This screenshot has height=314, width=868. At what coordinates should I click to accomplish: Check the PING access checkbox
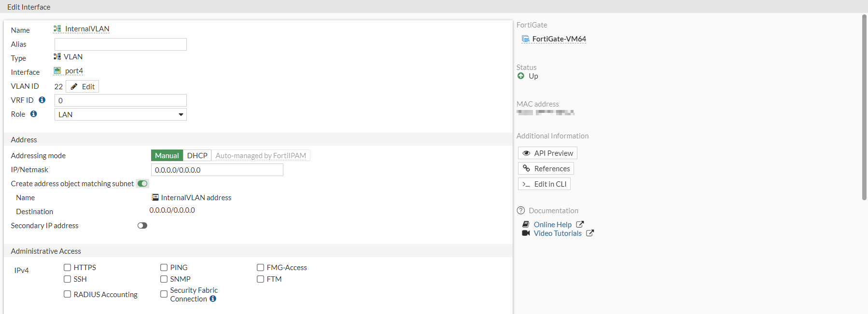(164, 267)
